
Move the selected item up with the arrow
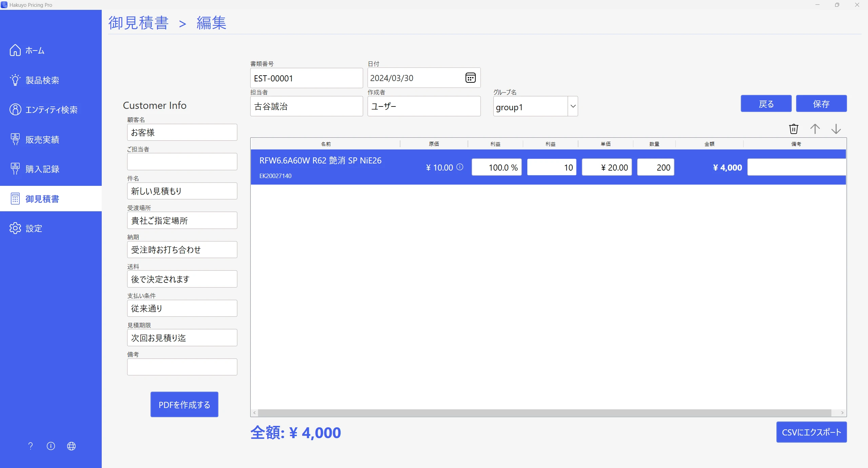(x=815, y=129)
